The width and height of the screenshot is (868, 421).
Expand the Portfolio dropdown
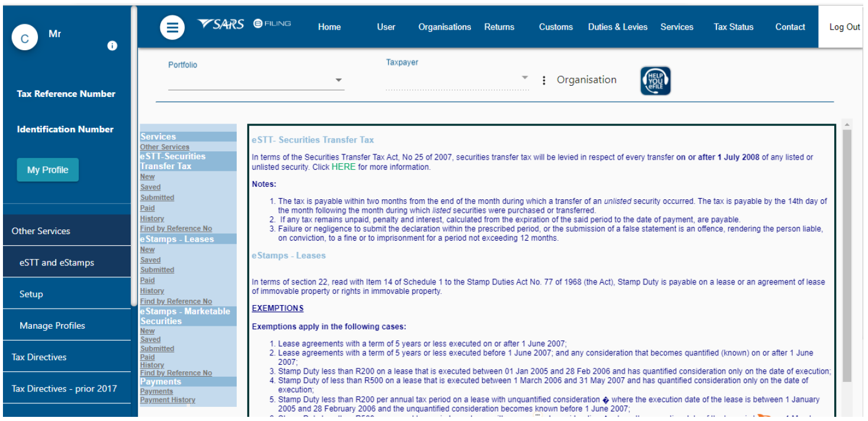click(x=256, y=80)
